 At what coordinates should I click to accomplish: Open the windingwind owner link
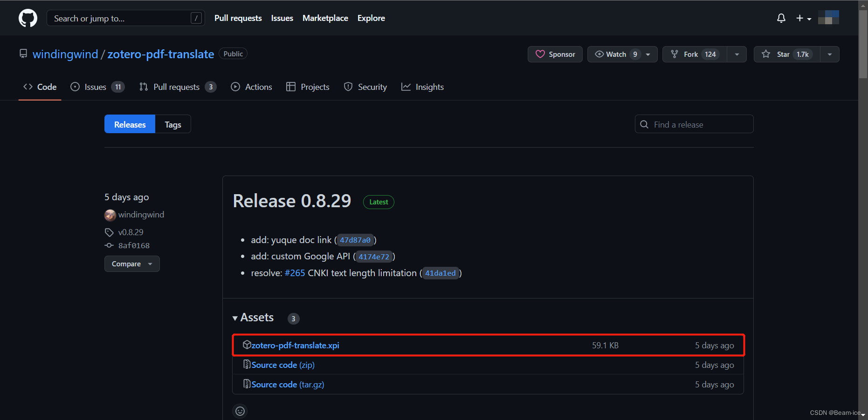pyautogui.click(x=65, y=54)
